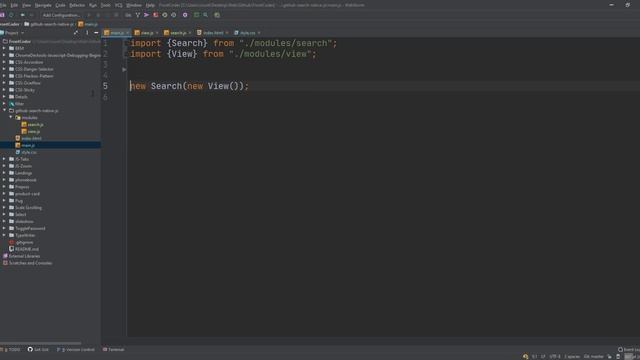The image size is (640, 360).
Task: Expand the TogglePassword folder
Action: [x=4, y=228]
